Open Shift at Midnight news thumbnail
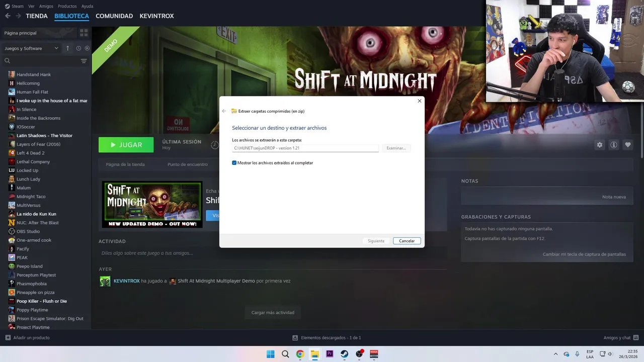 [x=152, y=205]
